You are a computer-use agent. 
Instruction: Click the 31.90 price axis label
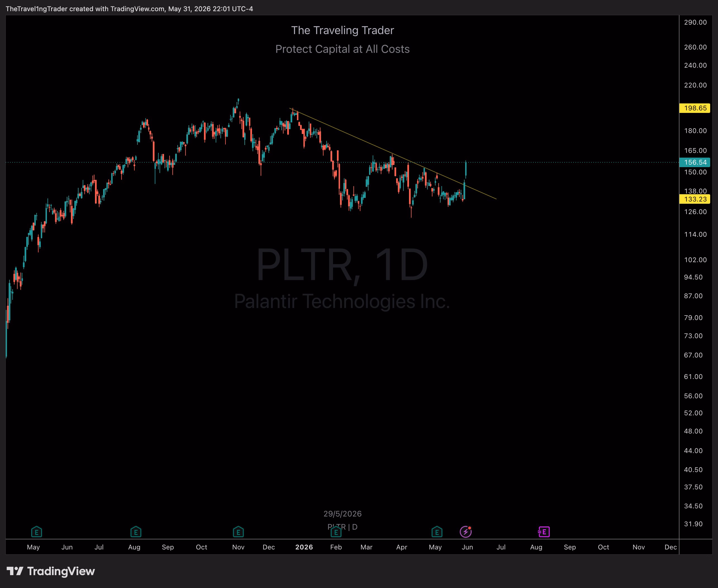[693, 524]
